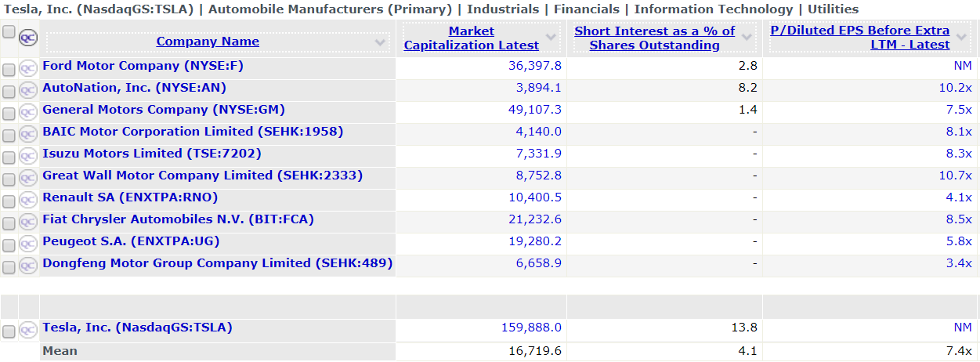Open the QC icon for Peugeot S.A.
Image resolution: width=980 pixels, height=362 pixels.
point(28,244)
